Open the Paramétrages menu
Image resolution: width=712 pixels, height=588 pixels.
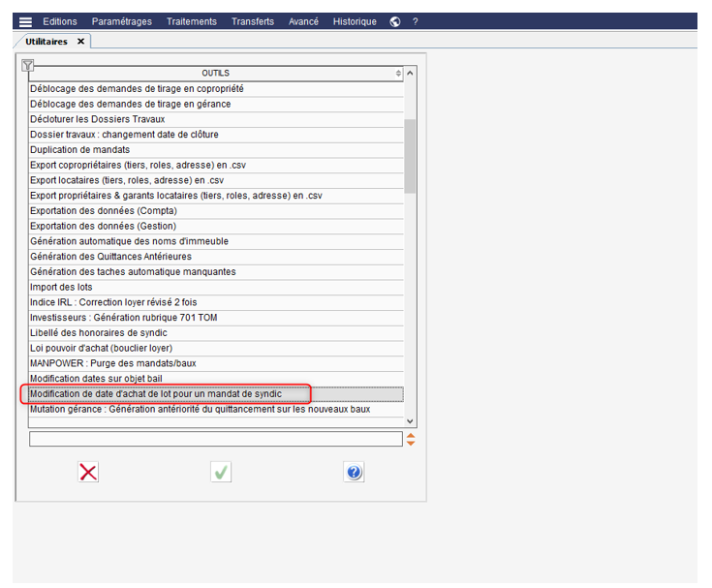pyautogui.click(x=121, y=21)
